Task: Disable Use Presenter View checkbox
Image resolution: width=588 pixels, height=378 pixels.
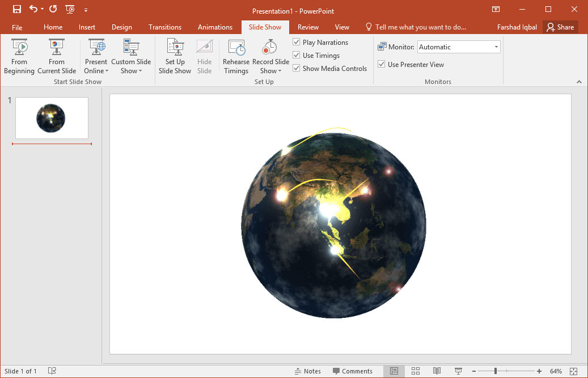Action: point(382,65)
